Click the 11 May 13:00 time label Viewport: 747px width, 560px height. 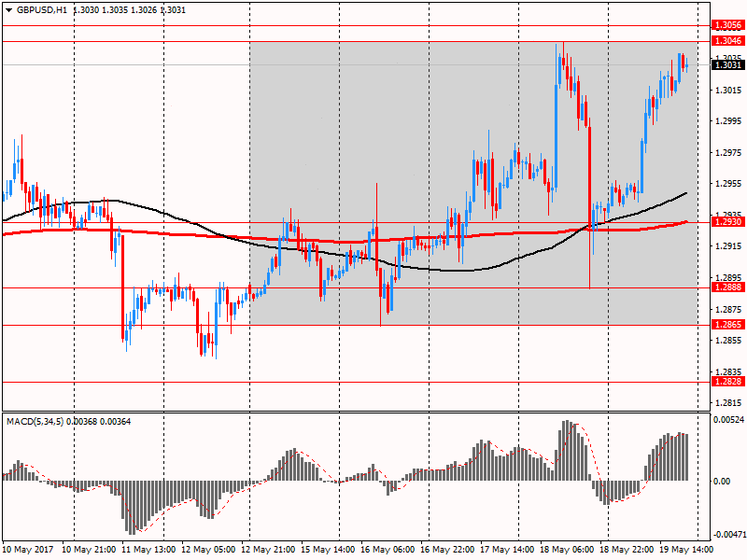[x=149, y=550]
